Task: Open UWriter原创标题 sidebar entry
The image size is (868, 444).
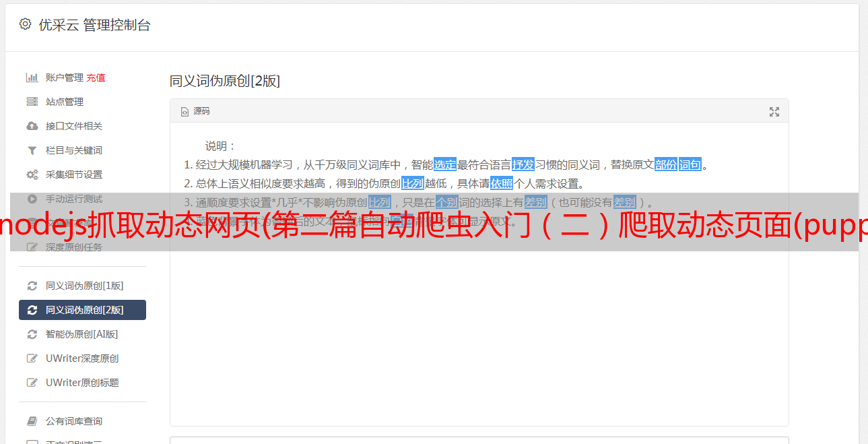Action: [82, 383]
